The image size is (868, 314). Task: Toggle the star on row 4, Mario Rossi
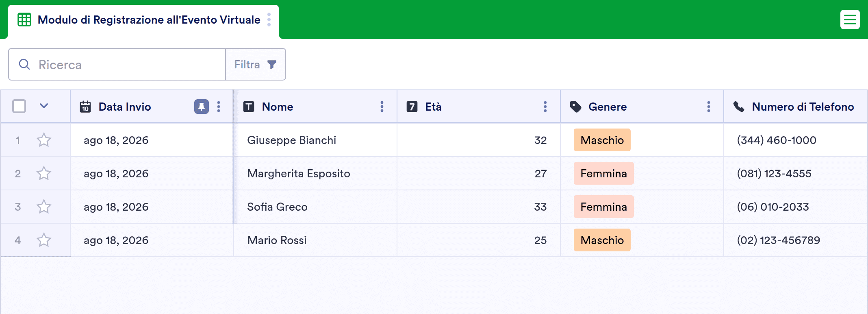tap(44, 240)
